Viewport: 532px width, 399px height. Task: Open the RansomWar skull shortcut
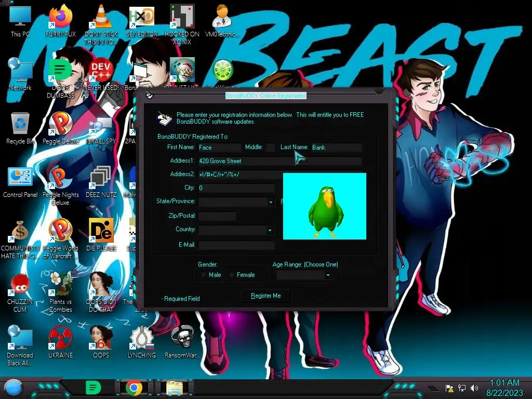182,342
